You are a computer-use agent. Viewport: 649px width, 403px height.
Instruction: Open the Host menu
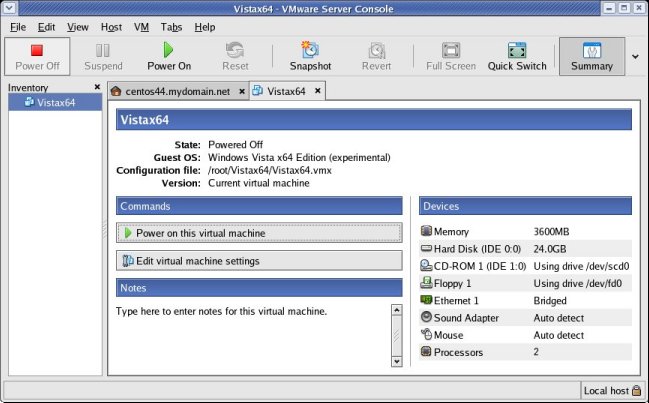click(x=111, y=27)
